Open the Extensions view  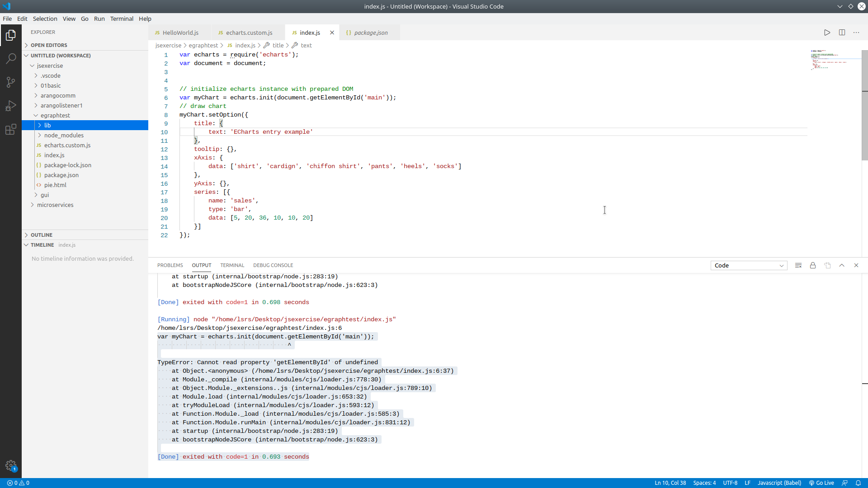[x=11, y=130]
